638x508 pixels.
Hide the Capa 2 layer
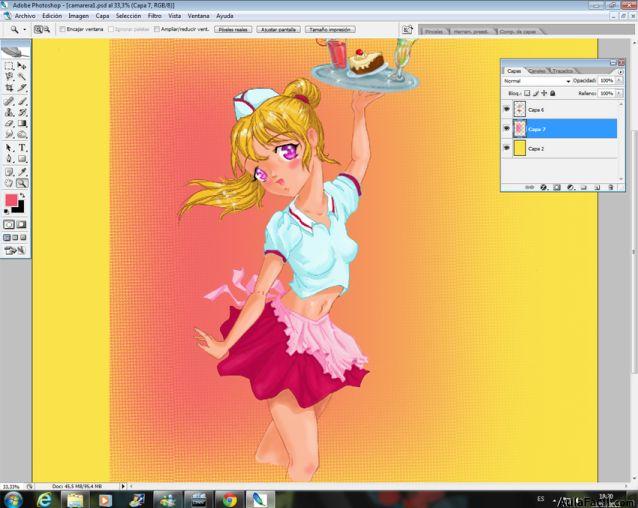tap(507, 148)
